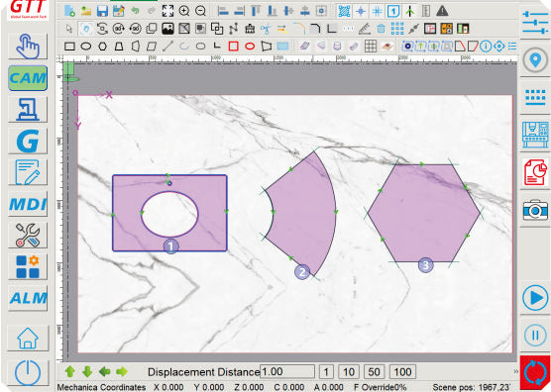551x392 pixels.
Task: Delete selection with the trash can icon
Action: coord(381,29)
